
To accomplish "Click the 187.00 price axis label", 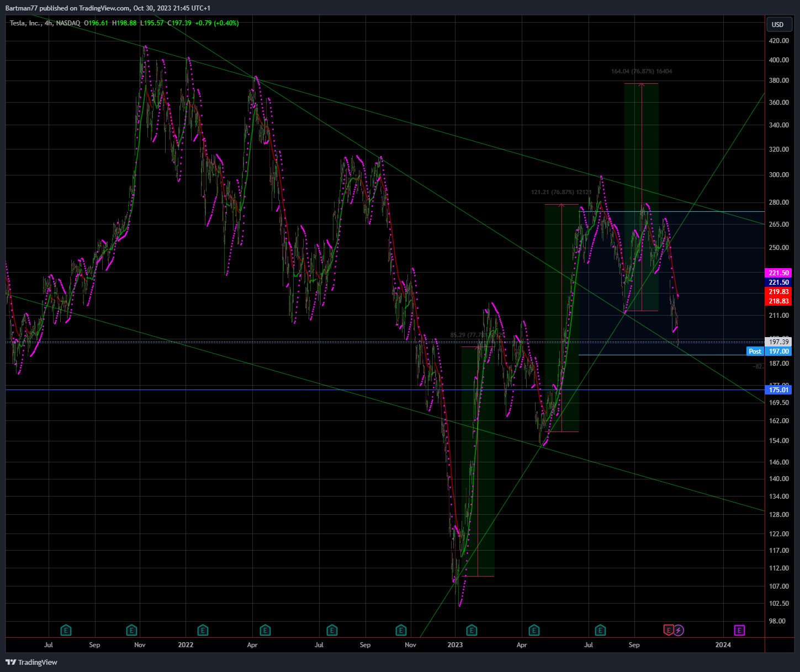I will 778,364.
